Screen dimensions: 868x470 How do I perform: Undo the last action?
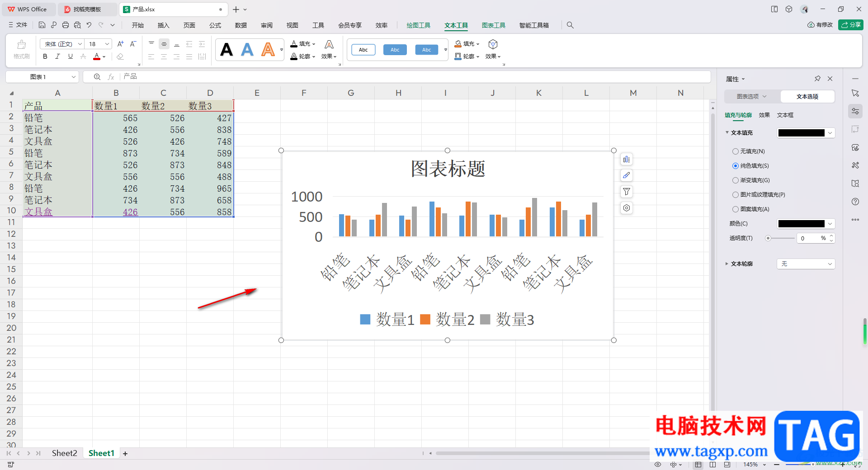(89, 25)
